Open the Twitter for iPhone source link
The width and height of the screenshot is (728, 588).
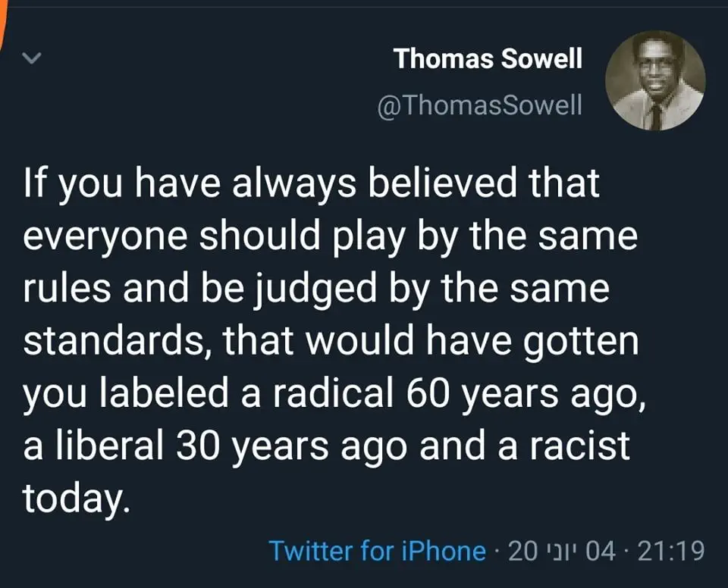tap(377, 550)
